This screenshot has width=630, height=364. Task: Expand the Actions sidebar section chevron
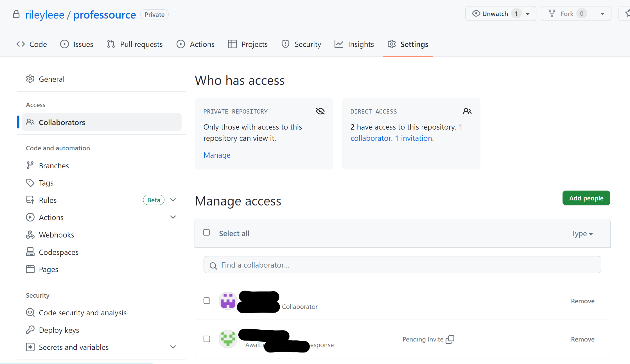[x=173, y=217]
